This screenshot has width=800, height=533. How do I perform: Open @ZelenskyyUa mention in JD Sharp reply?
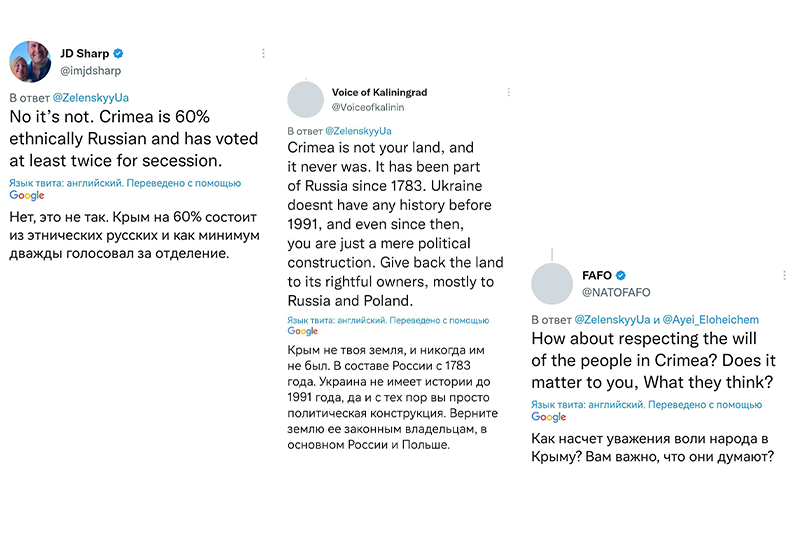coord(91,97)
